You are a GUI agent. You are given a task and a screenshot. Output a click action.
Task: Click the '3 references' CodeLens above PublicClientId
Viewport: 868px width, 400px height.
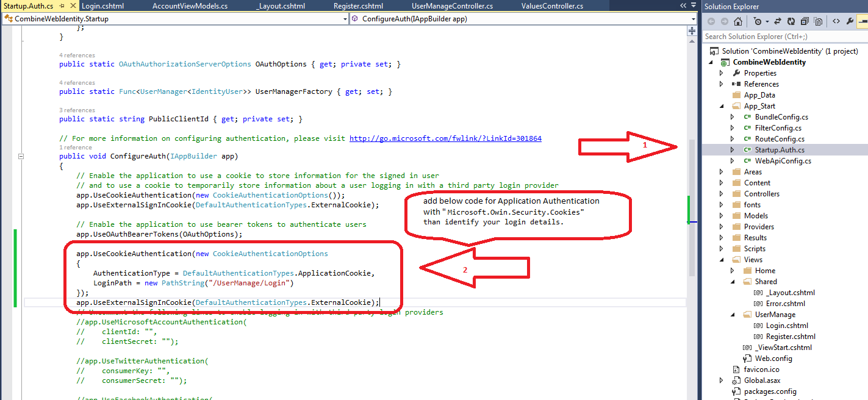tap(77, 110)
